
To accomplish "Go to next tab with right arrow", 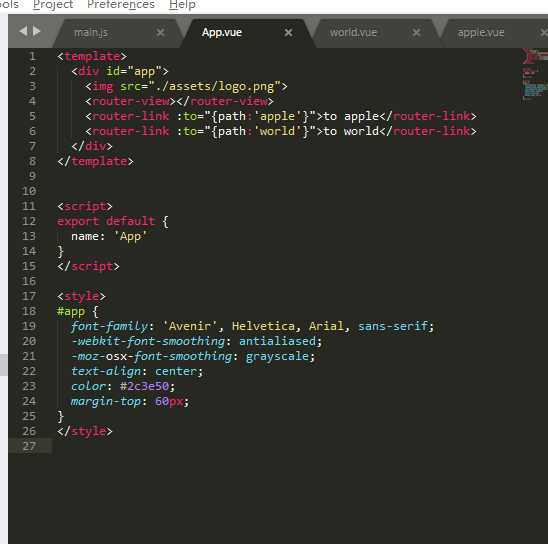I will point(37,31).
